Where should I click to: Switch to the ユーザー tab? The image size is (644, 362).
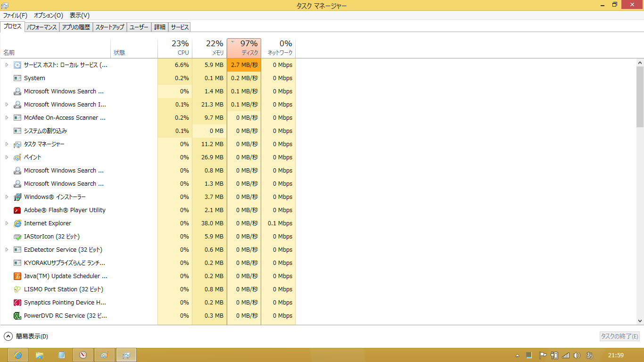coord(139,27)
